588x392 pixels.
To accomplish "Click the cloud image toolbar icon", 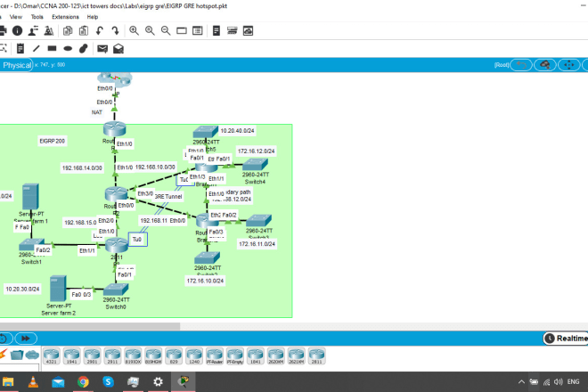I will pos(248,31).
